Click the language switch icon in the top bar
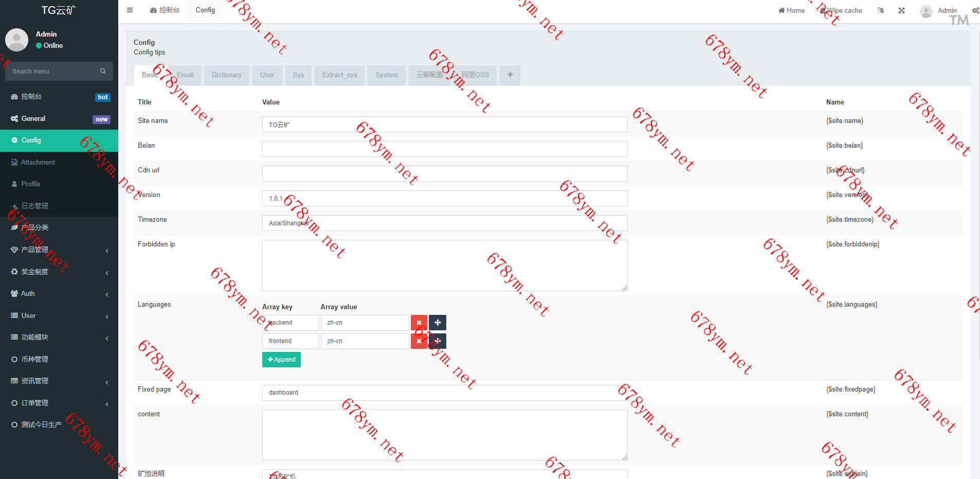This screenshot has width=980, height=479. 880,10
